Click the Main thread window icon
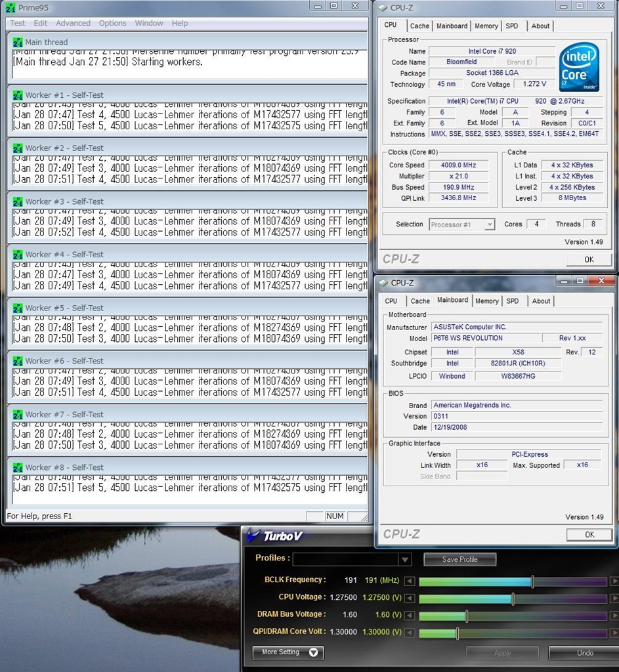 pos(18,42)
